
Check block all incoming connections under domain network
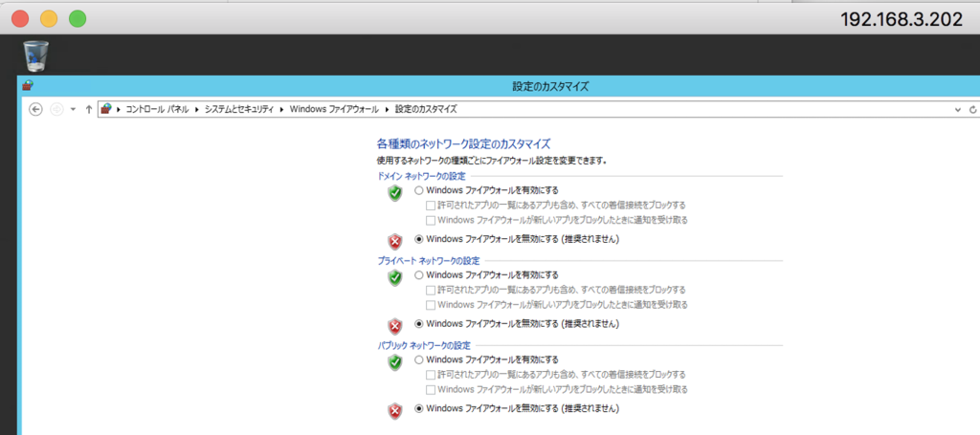click(x=430, y=206)
